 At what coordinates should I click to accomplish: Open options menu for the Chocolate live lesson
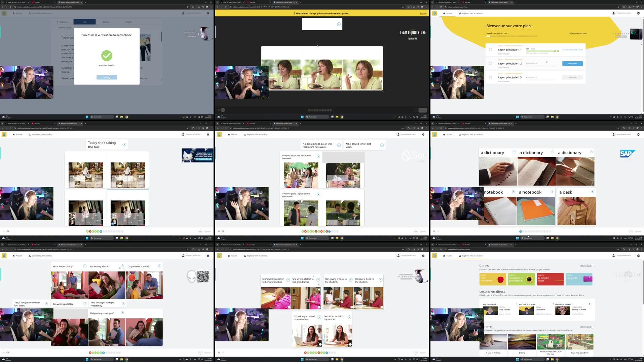(x=553, y=304)
